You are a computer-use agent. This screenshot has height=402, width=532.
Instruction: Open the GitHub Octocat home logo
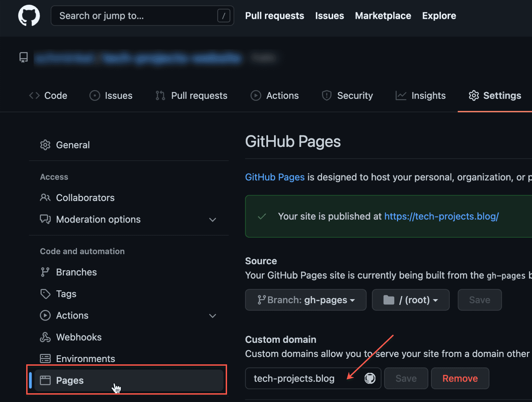tap(29, 15)
